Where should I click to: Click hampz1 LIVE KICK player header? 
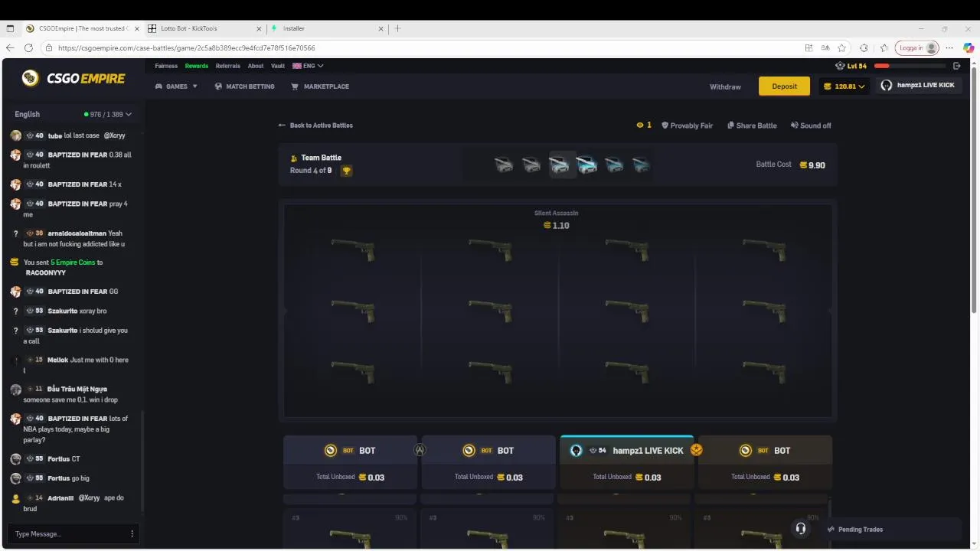click(626, 451)
